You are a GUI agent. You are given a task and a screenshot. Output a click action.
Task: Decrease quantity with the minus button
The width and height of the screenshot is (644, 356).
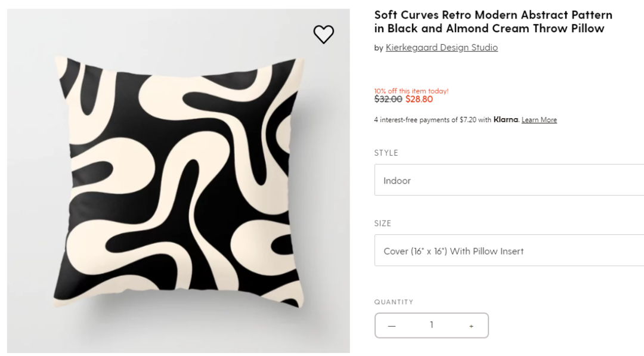pos(392,326)
